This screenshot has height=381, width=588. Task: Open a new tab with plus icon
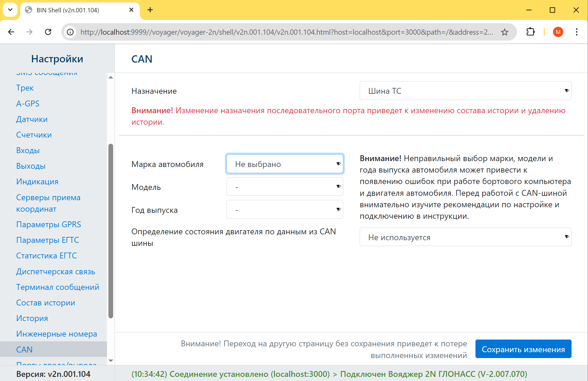pyautogui.click(x=150, y=10)
